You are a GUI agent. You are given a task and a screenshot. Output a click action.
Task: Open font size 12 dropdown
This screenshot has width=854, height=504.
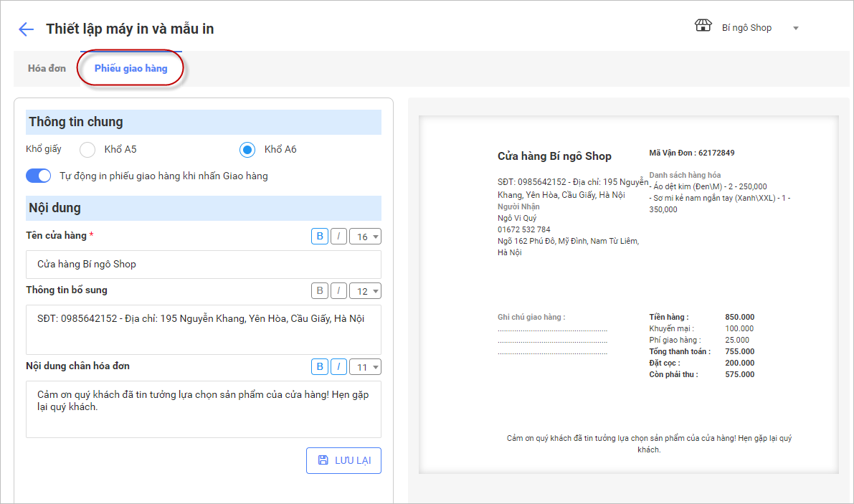[365, 291]
